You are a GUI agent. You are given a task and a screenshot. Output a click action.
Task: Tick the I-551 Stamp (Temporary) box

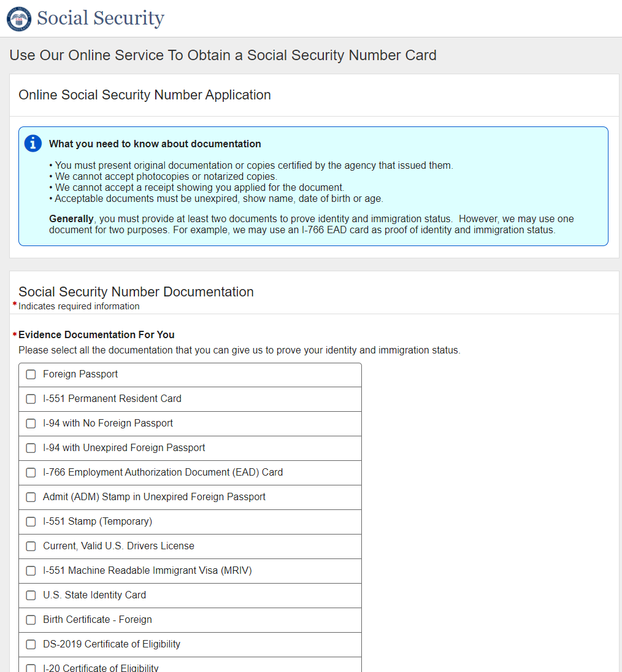31,522
